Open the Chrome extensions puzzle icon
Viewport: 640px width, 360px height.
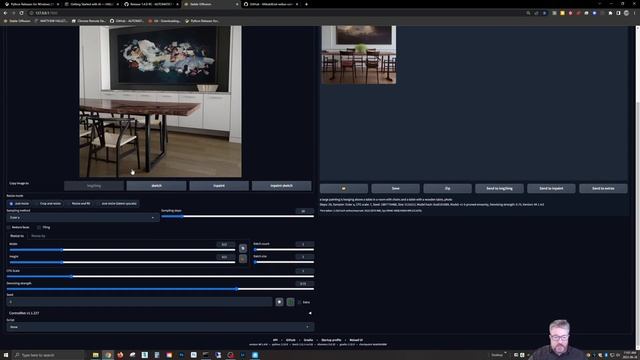point(610,13)
